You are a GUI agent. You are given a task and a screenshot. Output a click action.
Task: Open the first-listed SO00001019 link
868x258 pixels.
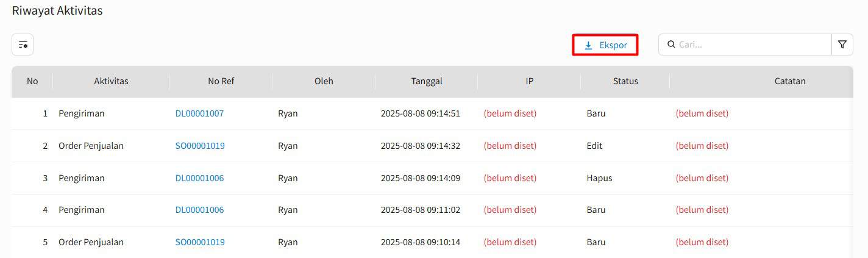coord(200,146)
